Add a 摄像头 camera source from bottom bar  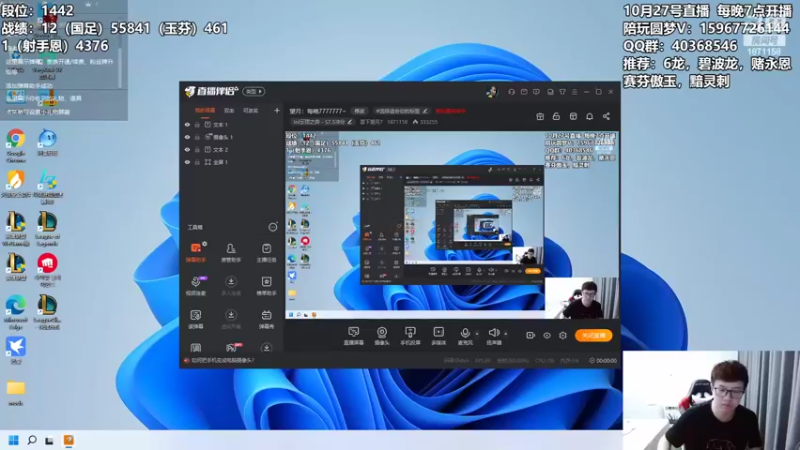(382, 336)
